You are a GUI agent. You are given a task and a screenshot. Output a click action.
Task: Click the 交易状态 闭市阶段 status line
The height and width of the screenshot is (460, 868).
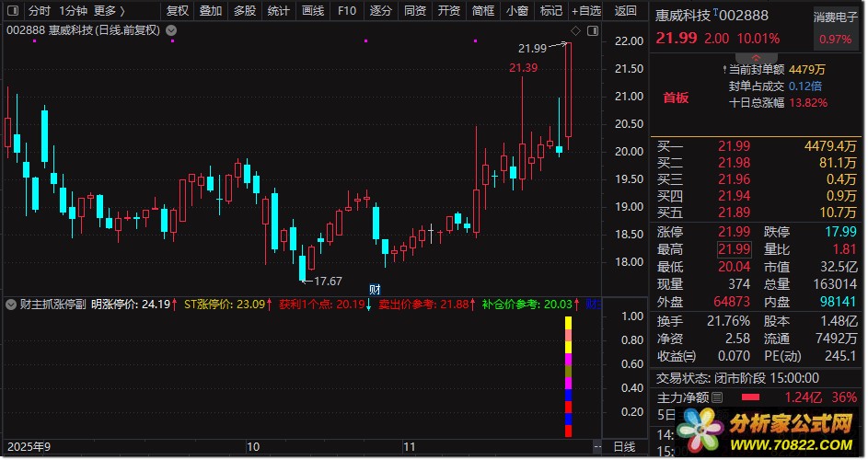pos(737,378)
